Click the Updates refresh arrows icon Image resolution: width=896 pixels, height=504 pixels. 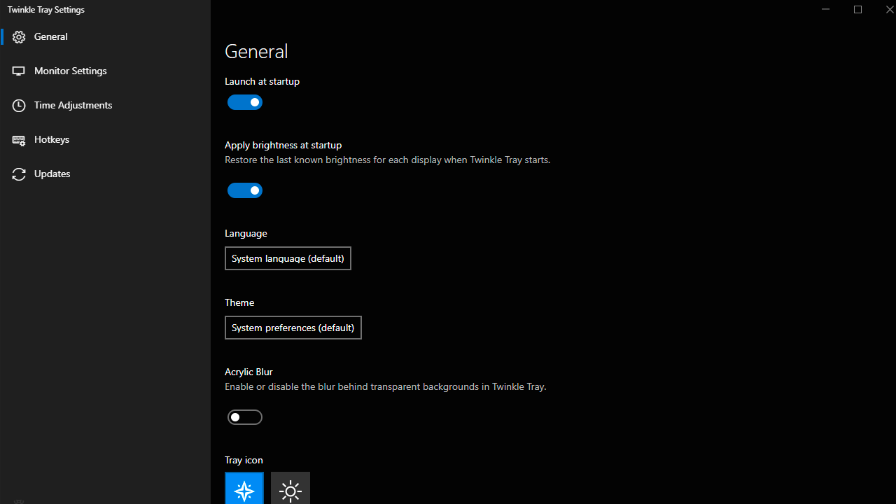(18, 174)
